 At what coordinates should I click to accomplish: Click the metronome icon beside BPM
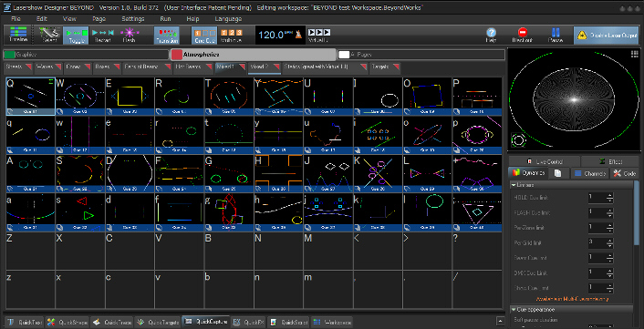tap(299, 35)
